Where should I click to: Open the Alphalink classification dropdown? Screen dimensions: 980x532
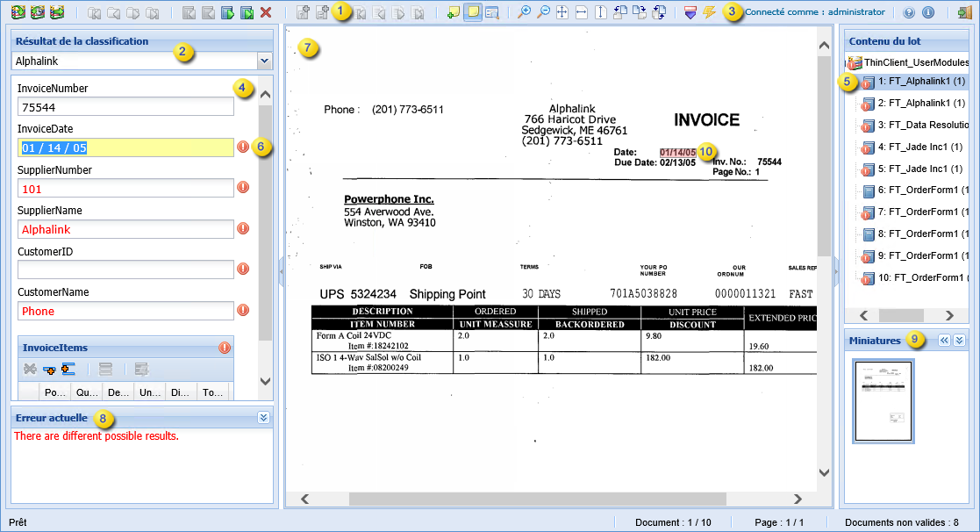pyautogui.click(x=264, y=60)
